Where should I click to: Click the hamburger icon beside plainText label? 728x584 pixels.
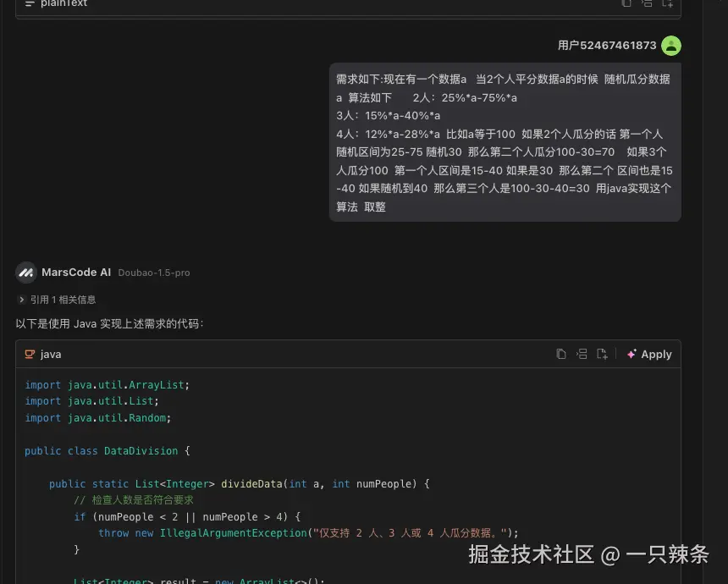[x=30, y=4]
